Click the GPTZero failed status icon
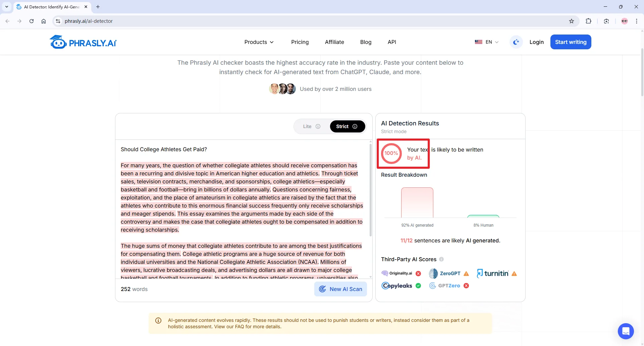Screen dimensions: 644x346 pyautogui.click(x=466, y=286)
